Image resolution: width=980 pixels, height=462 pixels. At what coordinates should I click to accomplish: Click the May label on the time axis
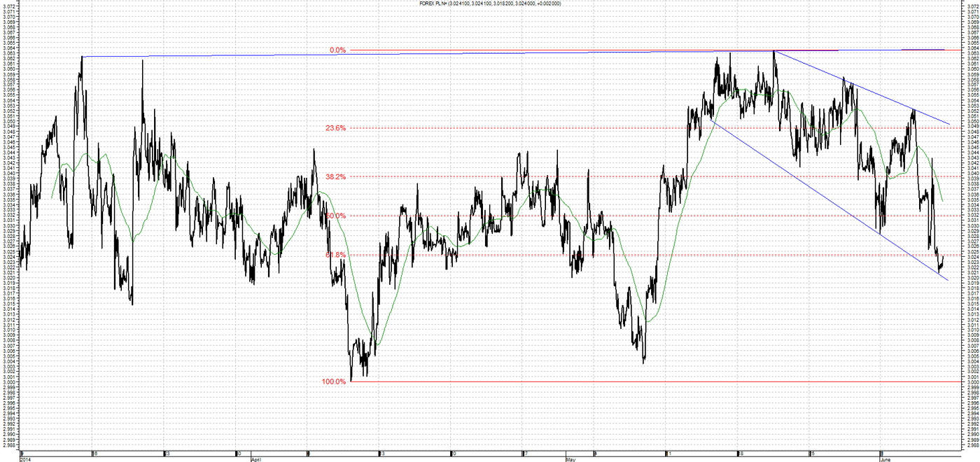click(570, 459)
